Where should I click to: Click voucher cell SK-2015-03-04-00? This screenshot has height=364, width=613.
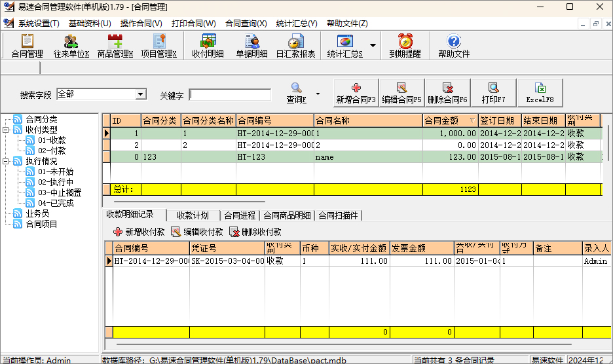pyautogui.click(x=227, y=261)
